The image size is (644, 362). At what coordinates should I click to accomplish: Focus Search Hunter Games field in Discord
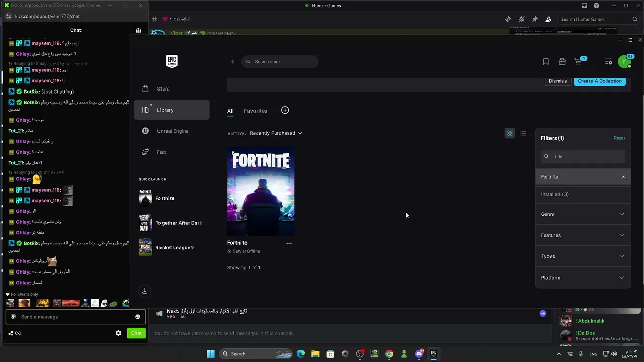599,19
